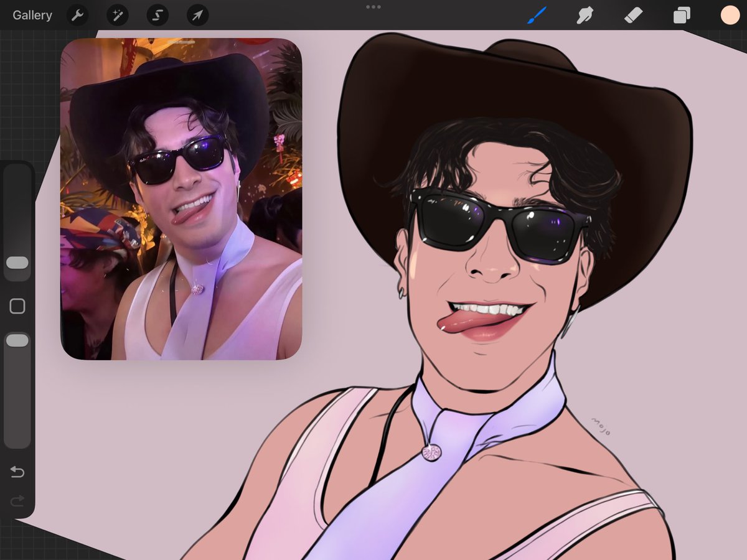
Task: Open the active color picker swatch
Action: point(730,15)
